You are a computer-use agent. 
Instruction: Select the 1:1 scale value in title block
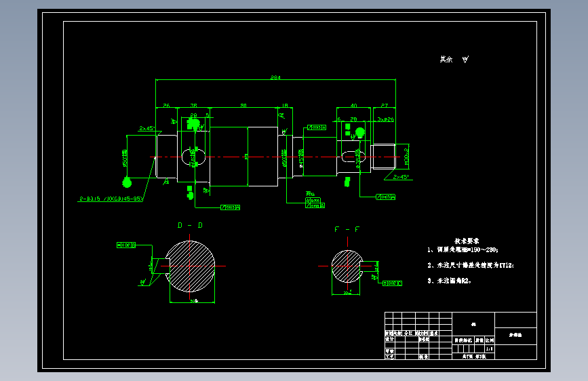(490, 348)
